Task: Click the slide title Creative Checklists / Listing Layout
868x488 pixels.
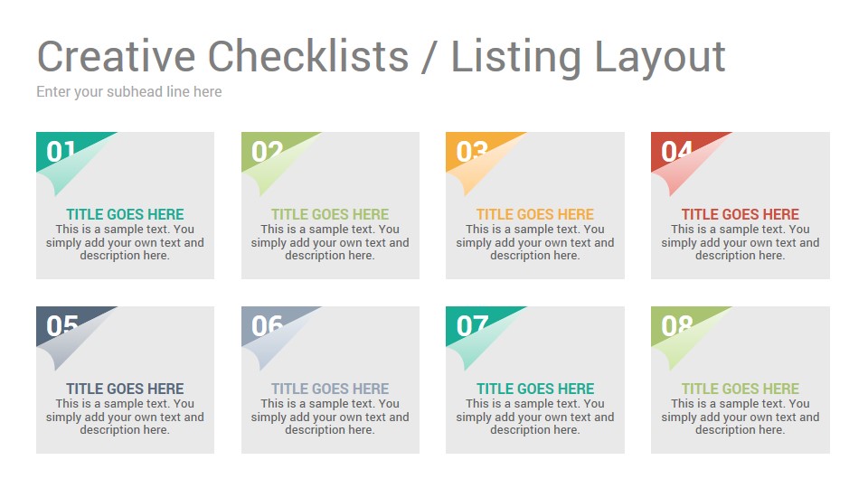Action: click(x=381, y=57)
